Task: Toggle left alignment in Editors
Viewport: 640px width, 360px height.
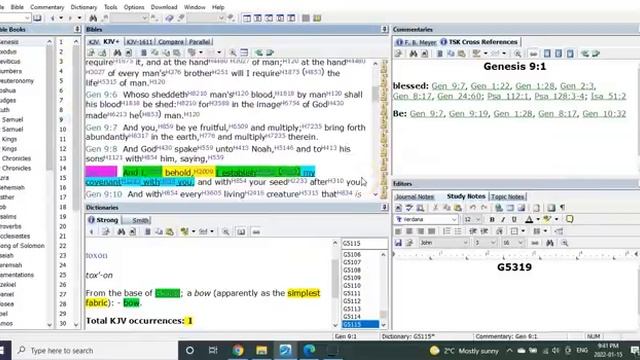Action: [x=398, y=231]
